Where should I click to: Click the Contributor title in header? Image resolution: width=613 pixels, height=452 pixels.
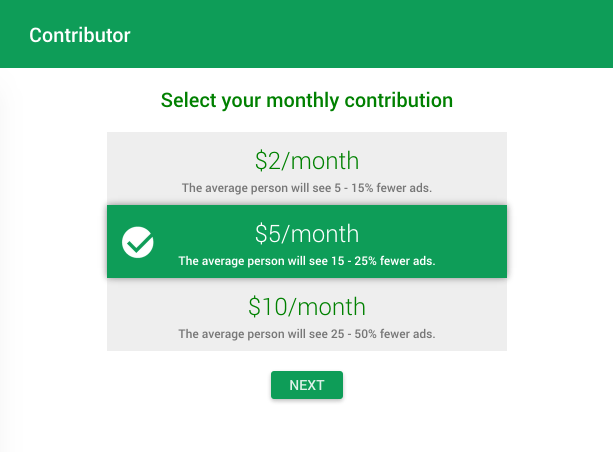[80, 35]
